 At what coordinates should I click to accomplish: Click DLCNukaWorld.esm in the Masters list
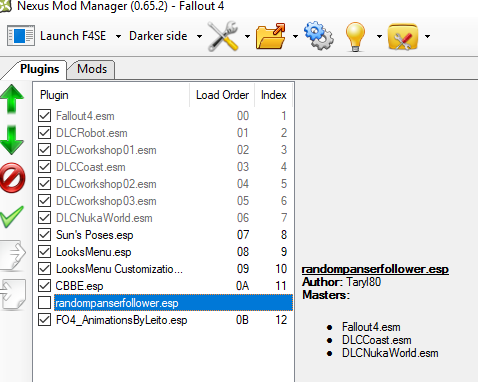(390, 353)
